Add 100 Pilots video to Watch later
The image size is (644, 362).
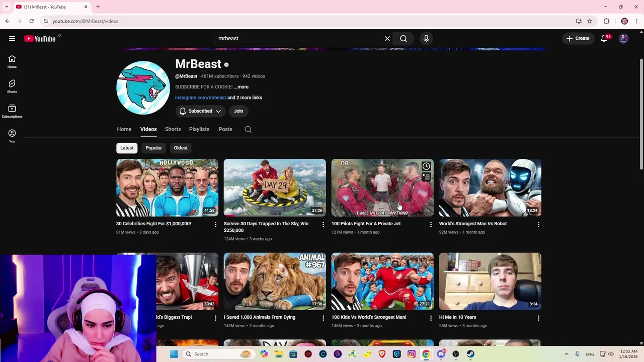[x=426, y=166]
